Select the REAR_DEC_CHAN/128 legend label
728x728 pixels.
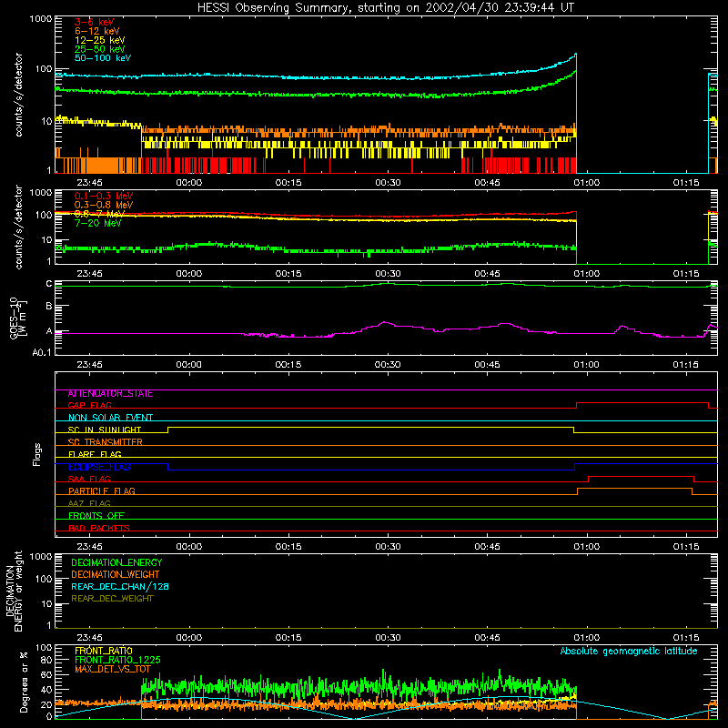coord(120,587)
